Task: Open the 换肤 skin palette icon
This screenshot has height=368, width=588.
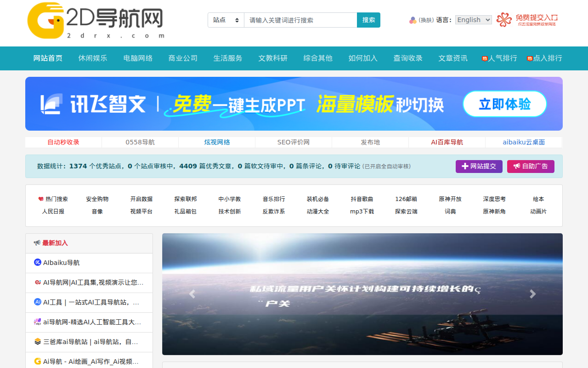Action: [412, 20]
